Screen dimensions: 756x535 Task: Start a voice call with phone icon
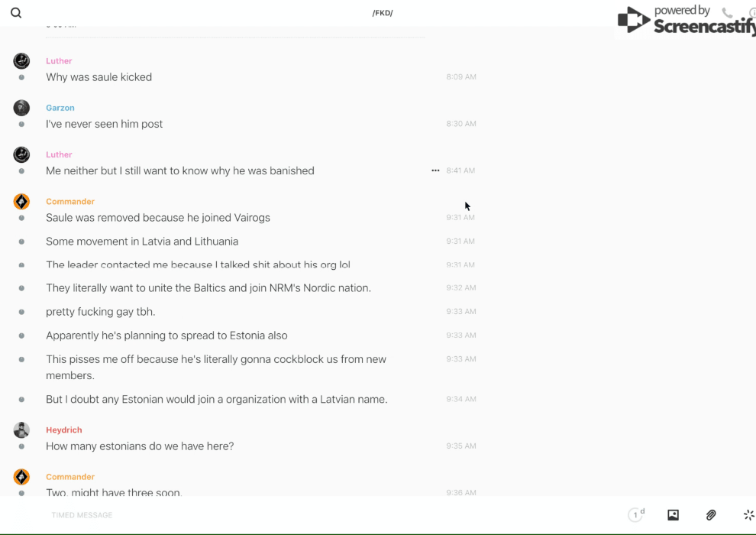coord(727,13)
